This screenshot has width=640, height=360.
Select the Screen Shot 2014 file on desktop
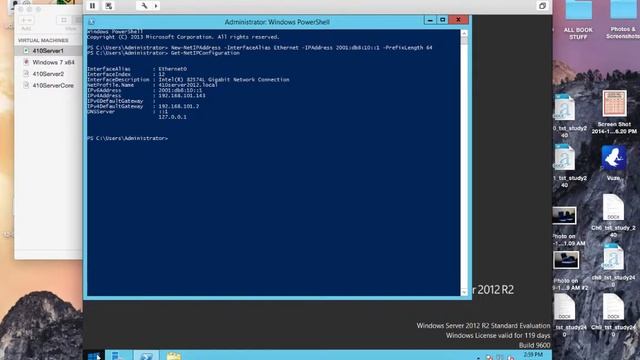[x=614, y=112]
